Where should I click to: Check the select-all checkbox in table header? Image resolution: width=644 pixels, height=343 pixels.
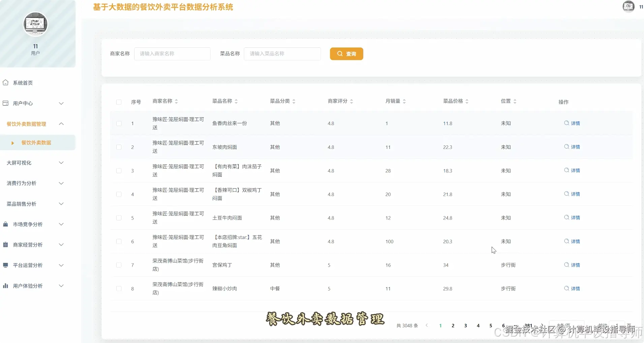(x=119, y=102)
